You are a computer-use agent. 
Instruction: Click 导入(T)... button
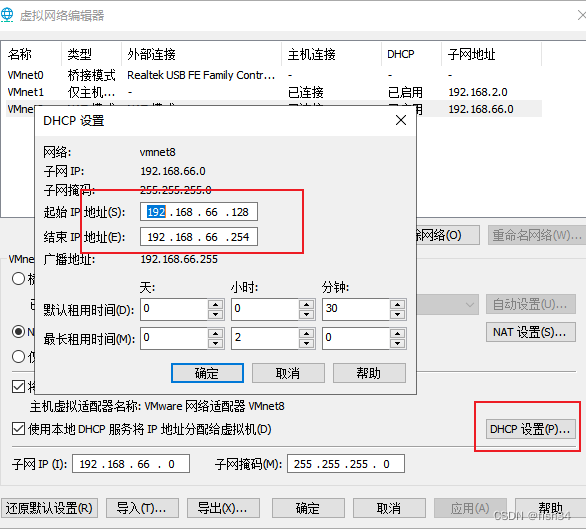click(142, 508)
